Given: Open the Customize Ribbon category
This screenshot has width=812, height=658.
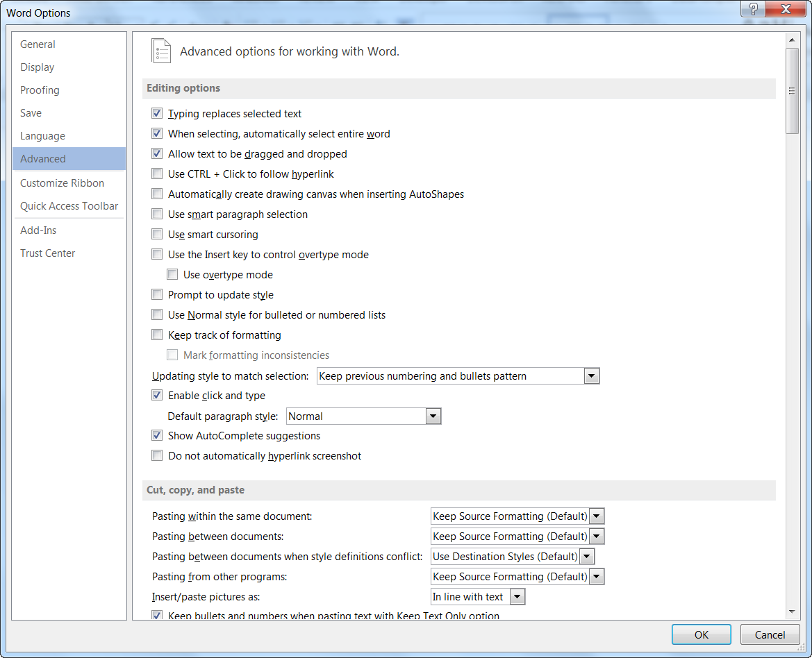Looking at the screenshot, I should pyautogui.click(x=69, y=183).
